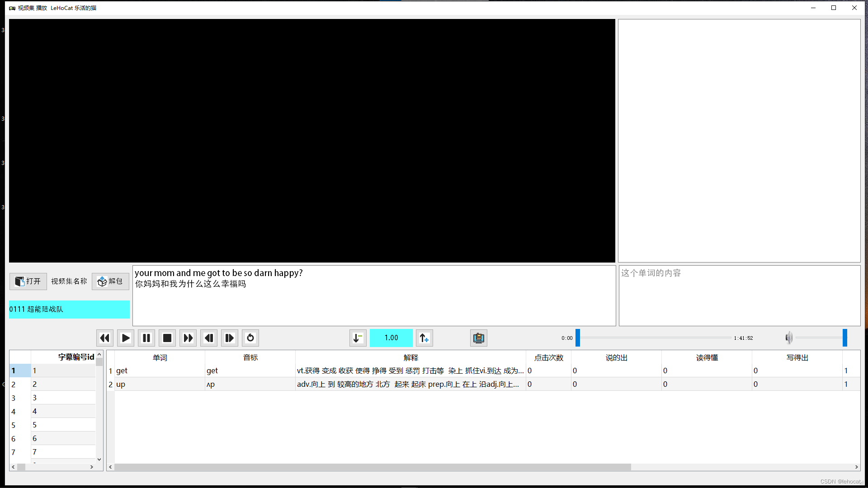
Task: Mute audio via speaker icon
Action: 789,338
